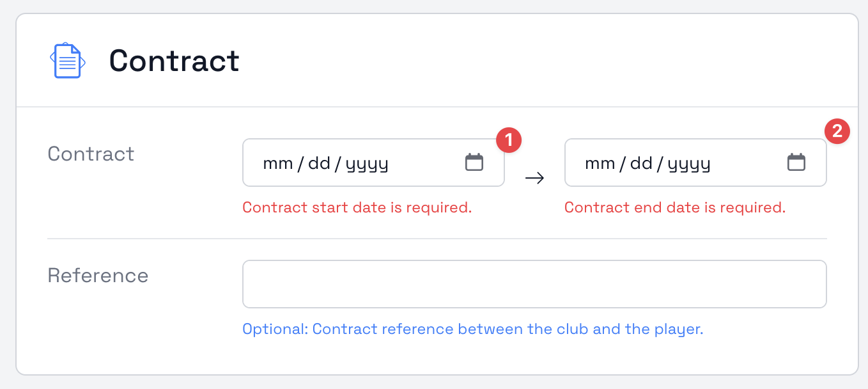Select the year segment of start date

pyautogui.click(x=368, y=164)
